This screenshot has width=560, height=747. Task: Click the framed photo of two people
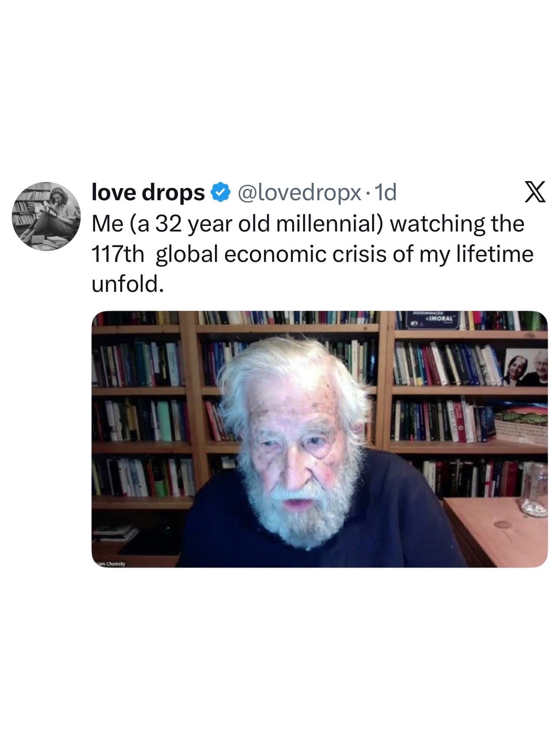point(525,367)
